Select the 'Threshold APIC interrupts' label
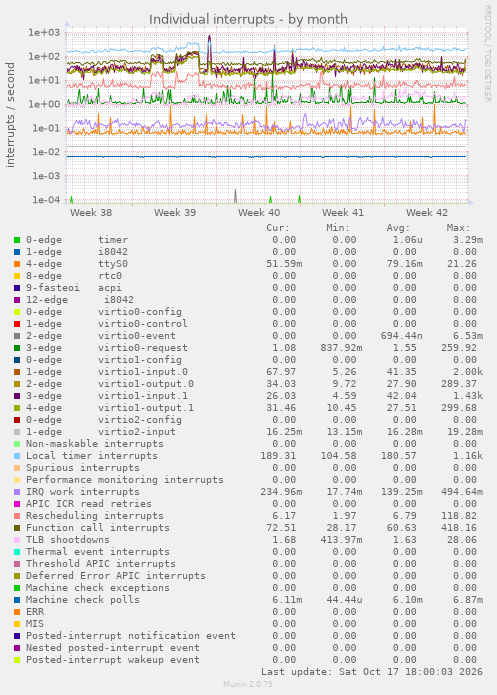The image size is (497, 695). click(101, 564)
